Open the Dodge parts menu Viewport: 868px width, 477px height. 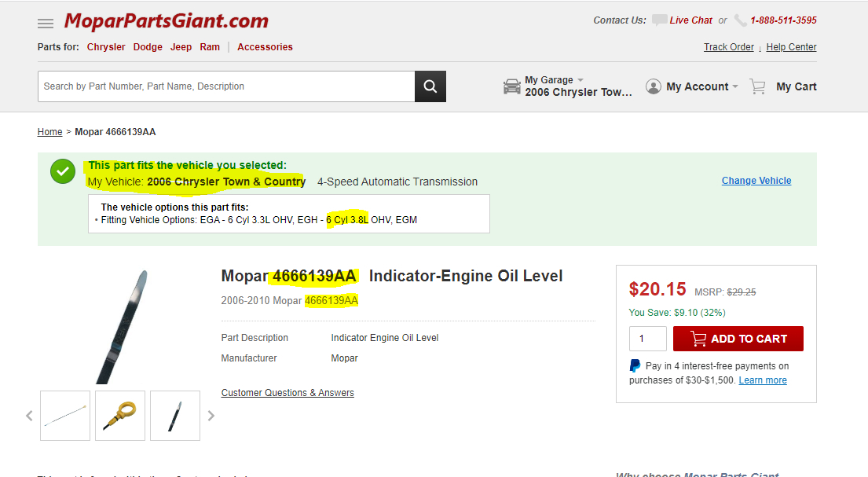pyautogui.click(x=148, y=47)
